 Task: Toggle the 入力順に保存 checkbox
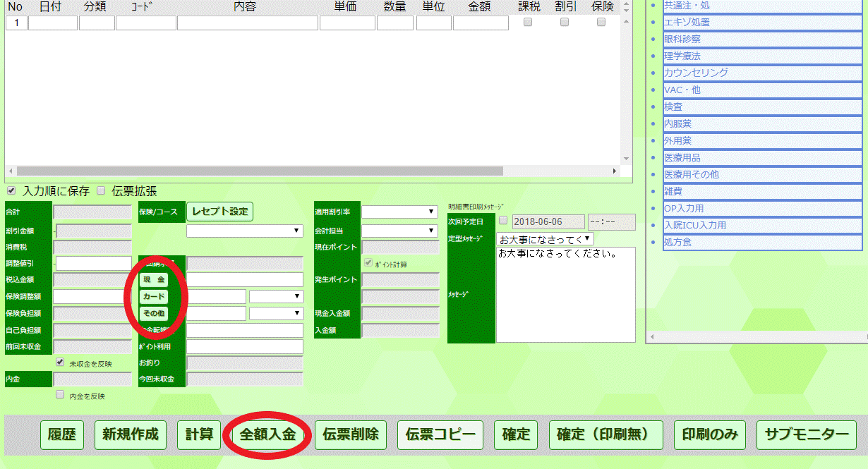pos(11,190)
